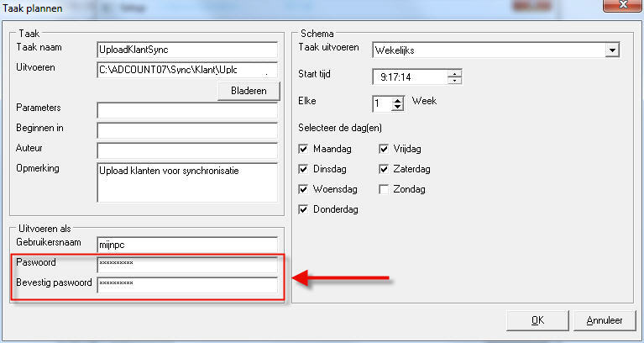Screen dimensions: 644x343
Task: Close the Taak plannen dialog
Action: coord(624,5)
